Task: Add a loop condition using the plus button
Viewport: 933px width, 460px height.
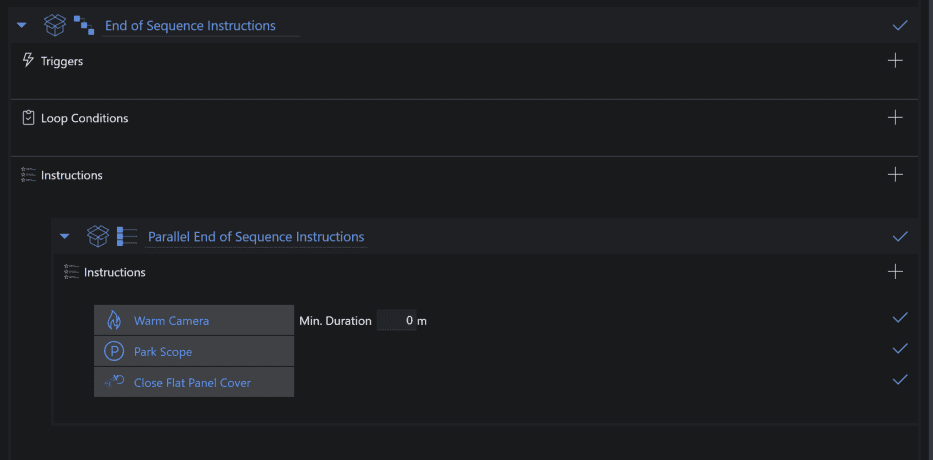Action: 895,118
